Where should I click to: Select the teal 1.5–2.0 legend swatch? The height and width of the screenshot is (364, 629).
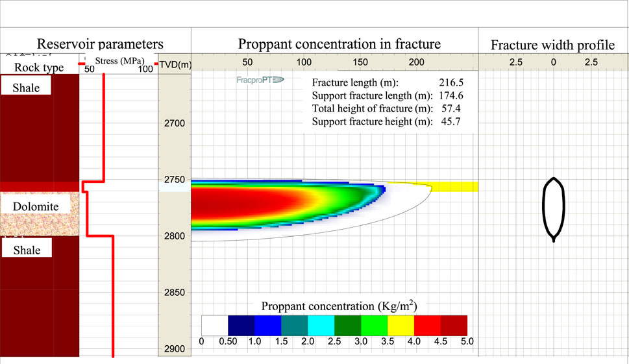295,326
